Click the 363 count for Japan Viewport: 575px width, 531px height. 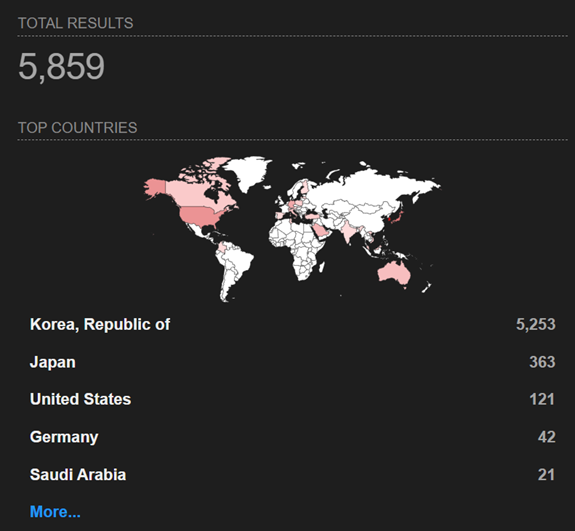point(542,362)
